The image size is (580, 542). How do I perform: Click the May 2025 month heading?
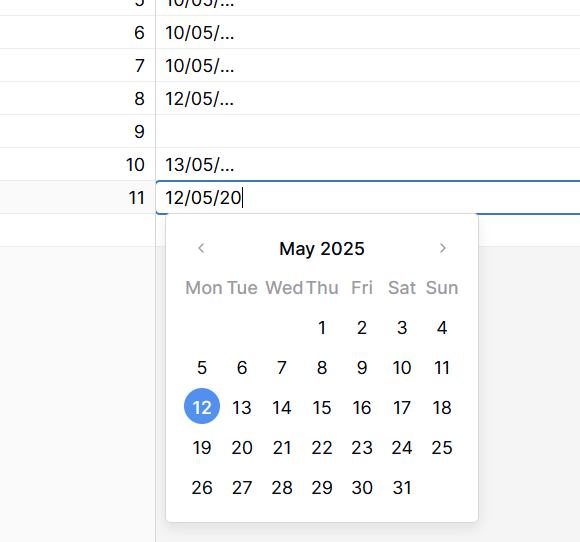[322, 249]
